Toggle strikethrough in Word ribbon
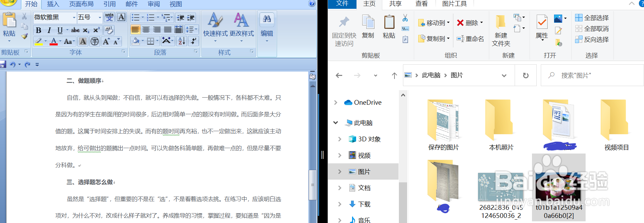 [x=75, y=30]
